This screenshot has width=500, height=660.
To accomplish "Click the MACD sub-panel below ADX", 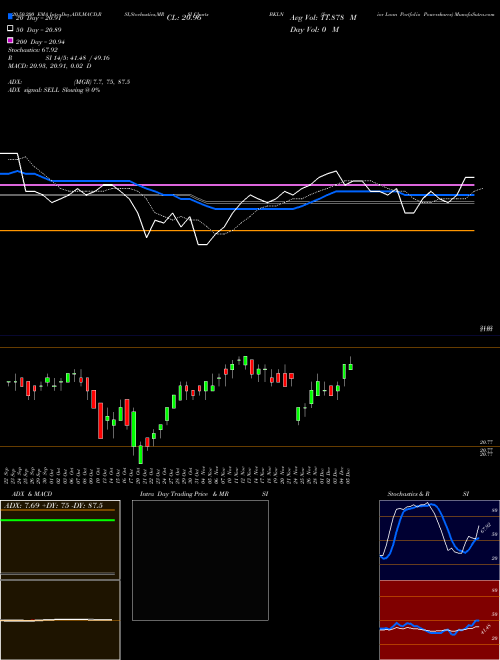I will tap(60, 620).
